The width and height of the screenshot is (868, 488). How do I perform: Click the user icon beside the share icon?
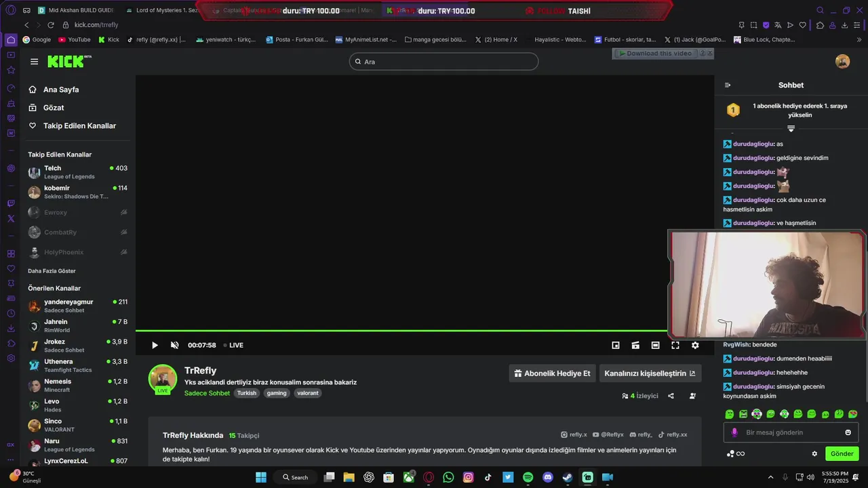(x=692, y=396)
